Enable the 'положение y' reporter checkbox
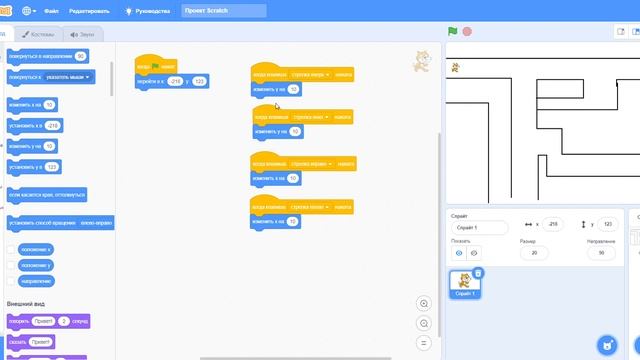This screenshot has height=360, width=640. click(11, 265)
